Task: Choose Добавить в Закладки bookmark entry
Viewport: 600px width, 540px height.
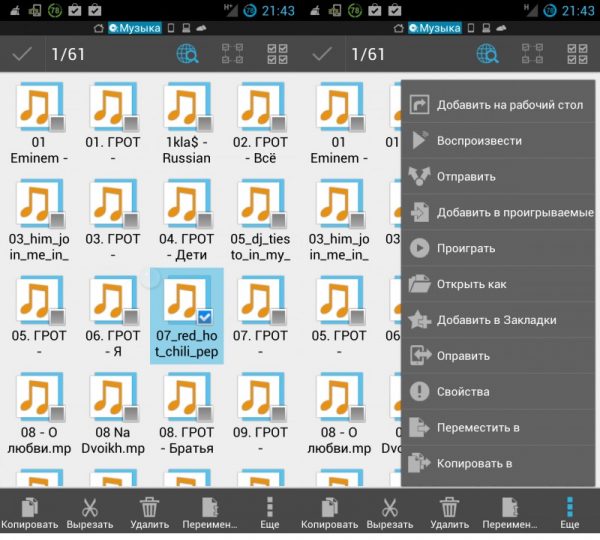Action: (x=498, y=320)
